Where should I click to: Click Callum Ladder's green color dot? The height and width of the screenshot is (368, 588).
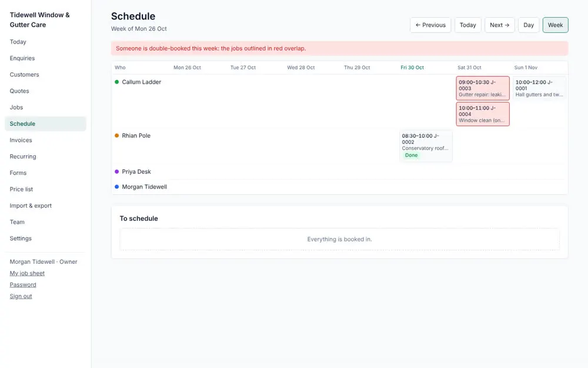(116, 82)
